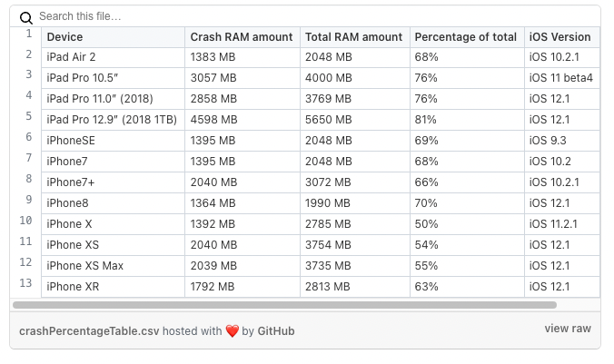Click the 66% percentage cell
The width and height of the screenshot is (614, 364).
[x=467, y=182]
